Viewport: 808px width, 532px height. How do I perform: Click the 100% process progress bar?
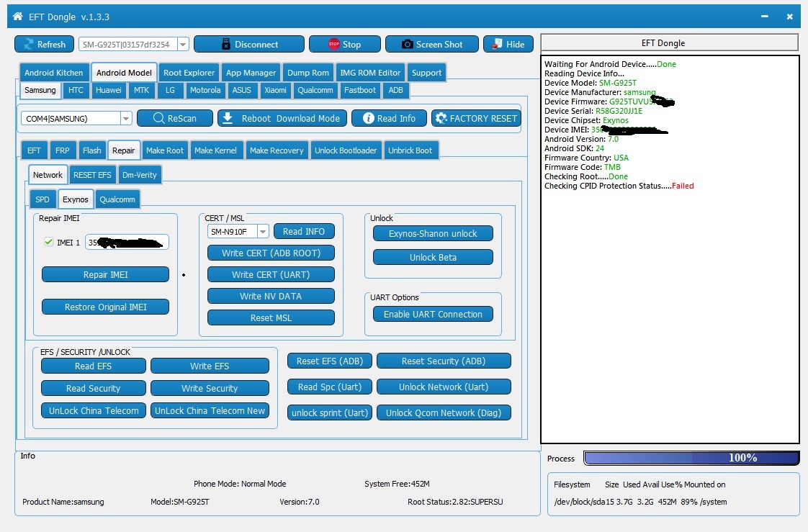click(x=691, y=458)
